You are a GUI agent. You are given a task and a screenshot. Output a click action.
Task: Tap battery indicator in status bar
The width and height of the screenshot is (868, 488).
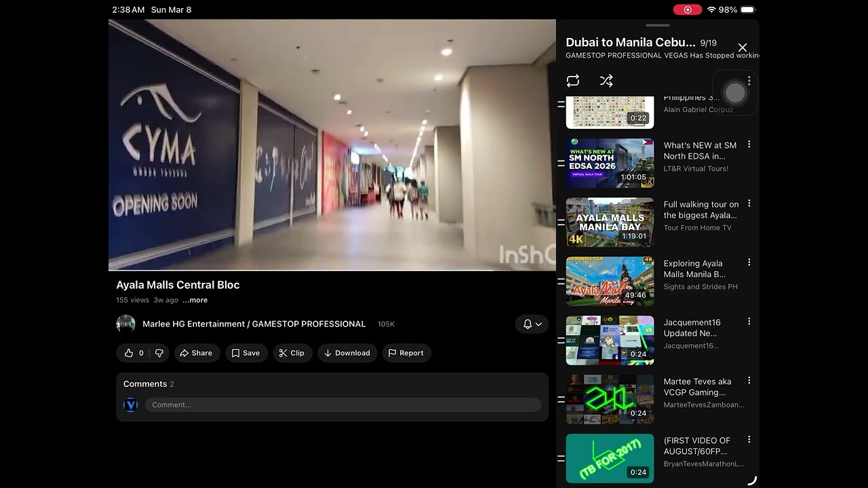click(747, 10)
